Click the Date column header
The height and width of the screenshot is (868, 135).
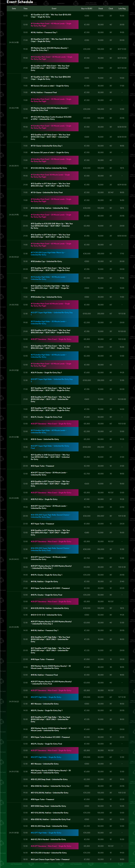pyautogui.click(x=14, y=8)
